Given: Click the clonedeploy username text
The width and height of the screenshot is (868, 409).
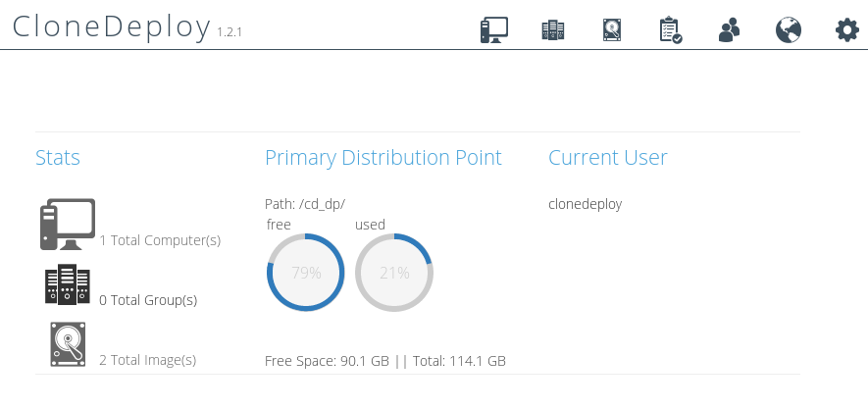Looking at the screenshot, I should click(585, 204).
